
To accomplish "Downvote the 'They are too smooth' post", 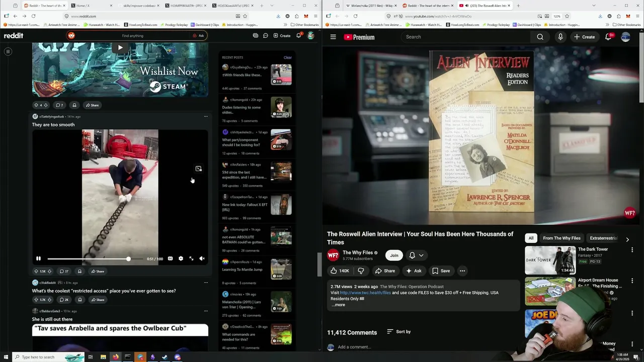I will [49, 271].
